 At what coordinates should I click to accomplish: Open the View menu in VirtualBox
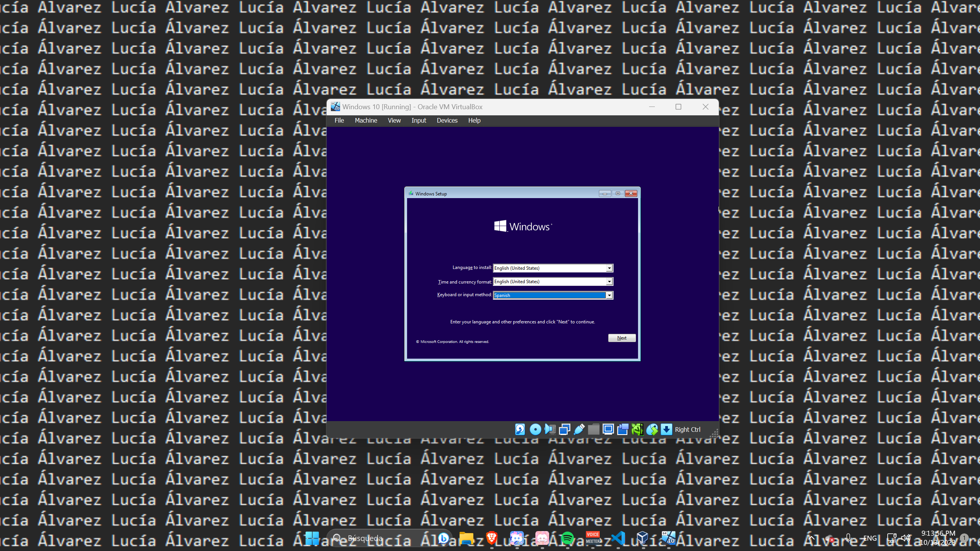(394, 120)
